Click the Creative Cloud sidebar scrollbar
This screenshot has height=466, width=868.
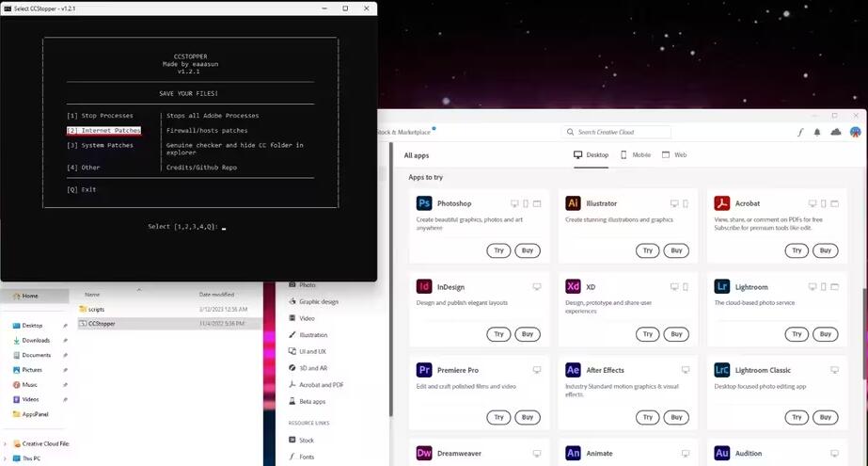click(x=391, y=280)
